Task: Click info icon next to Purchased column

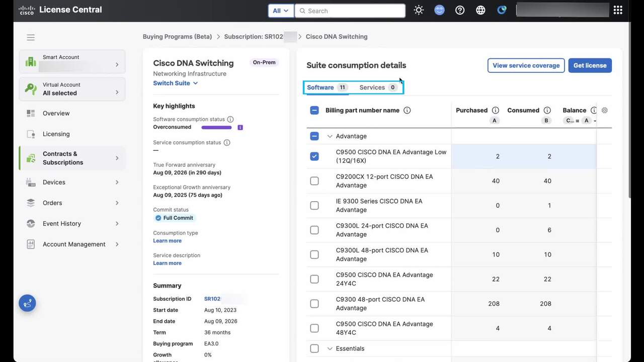Action: coord(496,110)
